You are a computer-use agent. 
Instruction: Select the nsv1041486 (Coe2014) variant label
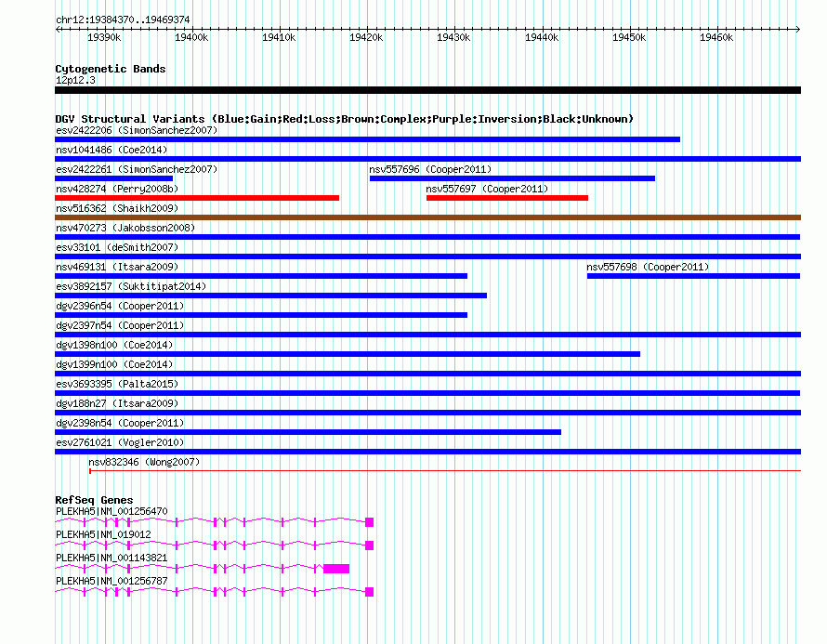[x=112, y=150]
